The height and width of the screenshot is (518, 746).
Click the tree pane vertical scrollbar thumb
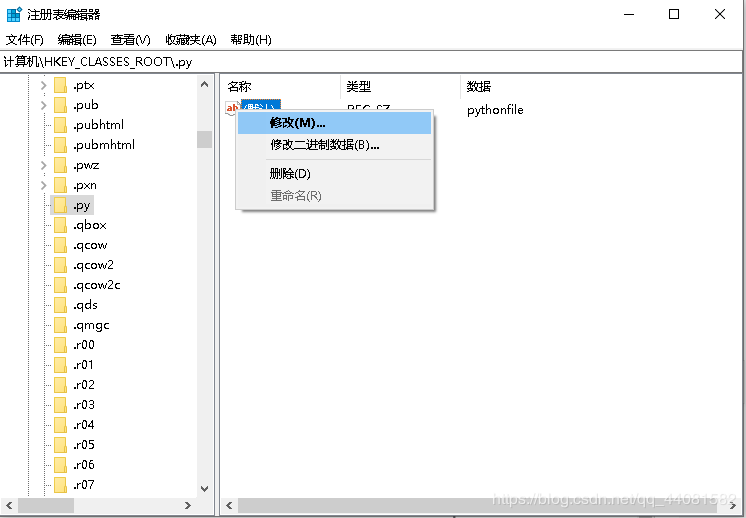(205, 139)
